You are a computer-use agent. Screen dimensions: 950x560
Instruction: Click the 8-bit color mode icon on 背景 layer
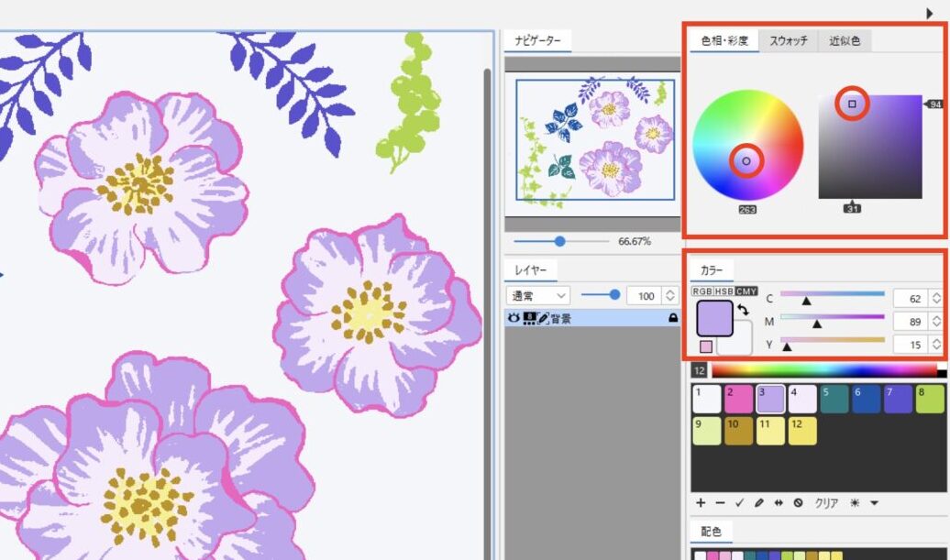pos(529,318)
